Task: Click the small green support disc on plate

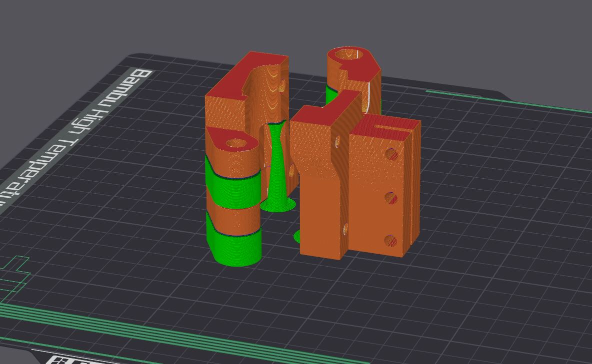Action: click(x=297, y=236)
